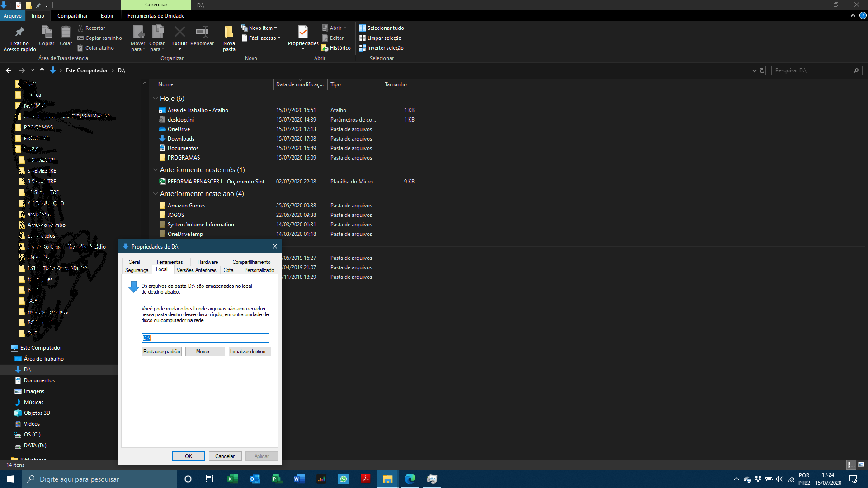Expand the Compartilhamento tab header
Screen dimensions: 868x488
251,262
